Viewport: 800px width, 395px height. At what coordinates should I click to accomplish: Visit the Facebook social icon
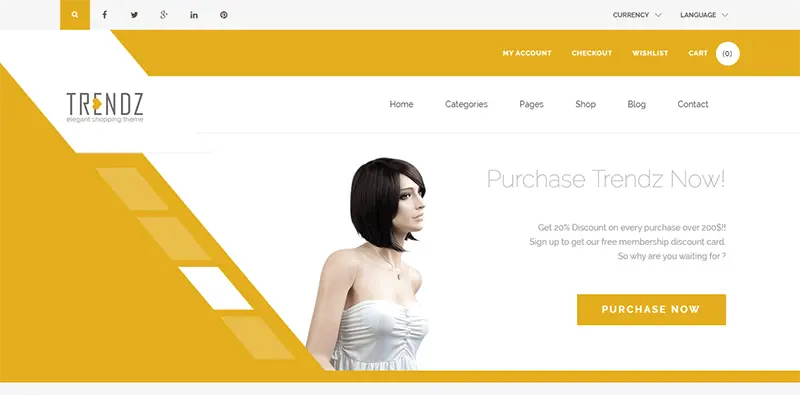tap(105, 15)
